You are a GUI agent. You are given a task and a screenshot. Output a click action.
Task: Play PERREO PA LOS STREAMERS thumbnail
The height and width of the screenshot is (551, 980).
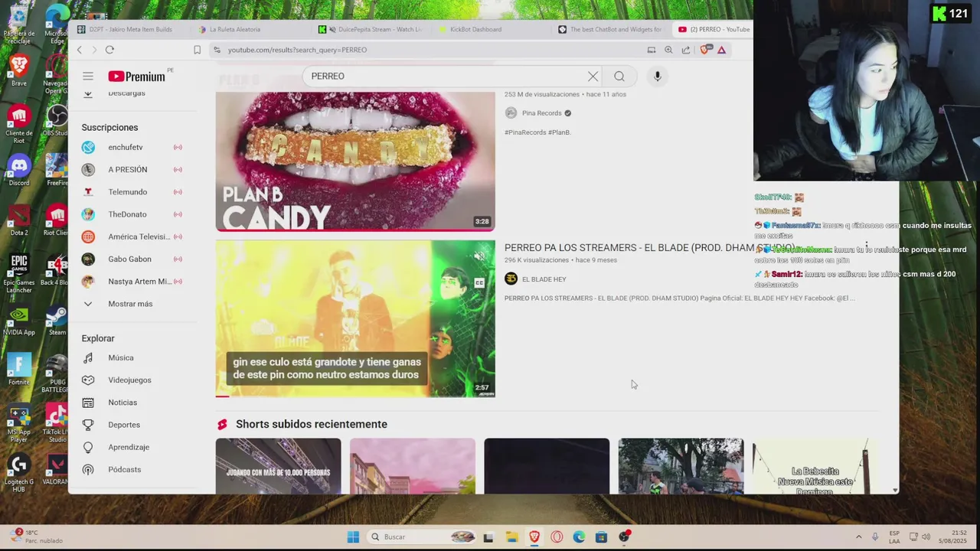point(355,318)
